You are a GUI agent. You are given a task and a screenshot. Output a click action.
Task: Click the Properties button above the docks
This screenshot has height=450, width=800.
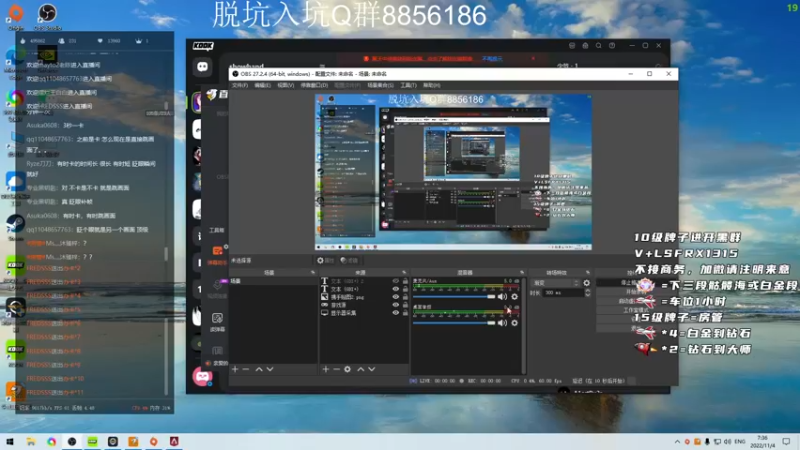tap(325, 260)
